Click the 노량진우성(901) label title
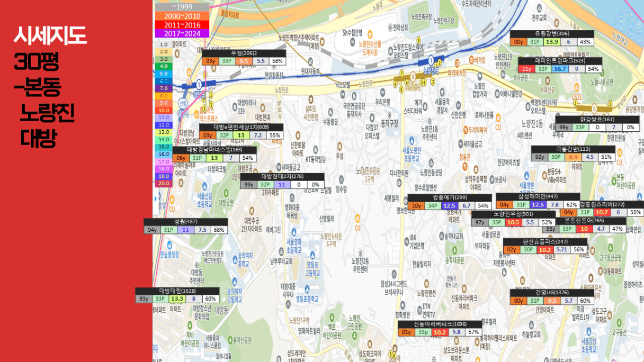Viewport: 644px width, 362px height. click(513, 214)
